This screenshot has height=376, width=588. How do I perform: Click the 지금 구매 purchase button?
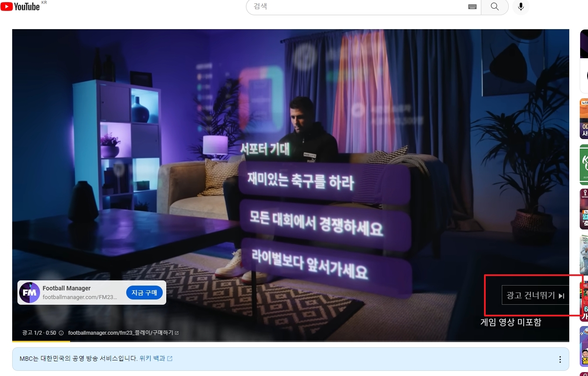[144, 293]
